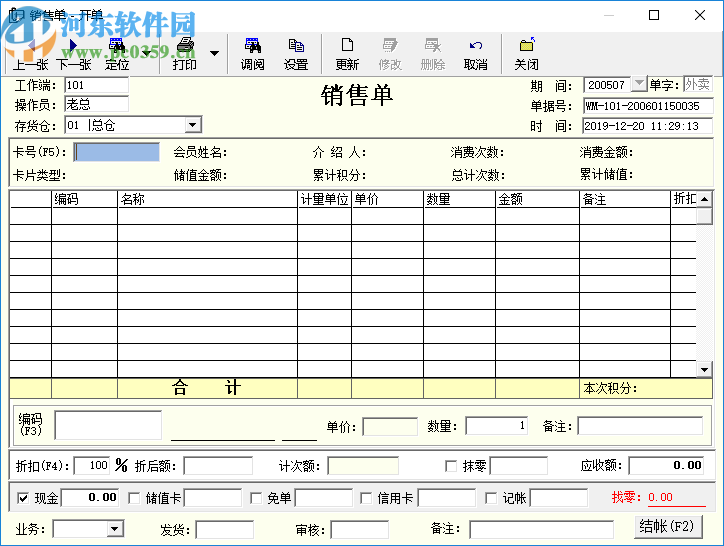
Task: Click the 单字 field showing 外卖
Action: 698,85
